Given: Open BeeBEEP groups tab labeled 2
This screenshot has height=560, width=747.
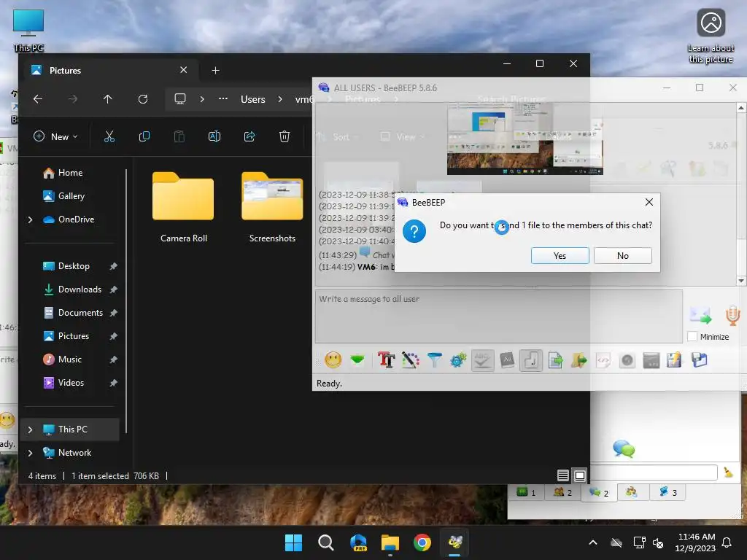Looking at the screenshot, I should click(x=562, y=492).
